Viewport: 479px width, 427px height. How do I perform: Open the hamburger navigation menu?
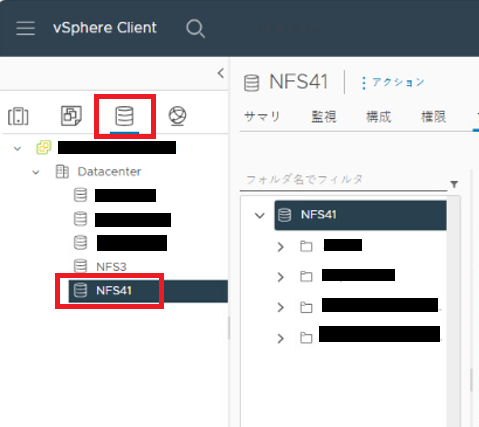(26, 28)
